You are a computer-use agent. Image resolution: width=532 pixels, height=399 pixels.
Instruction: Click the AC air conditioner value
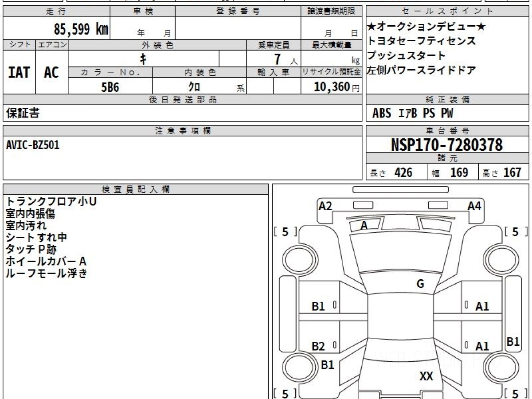click(51, 73)
